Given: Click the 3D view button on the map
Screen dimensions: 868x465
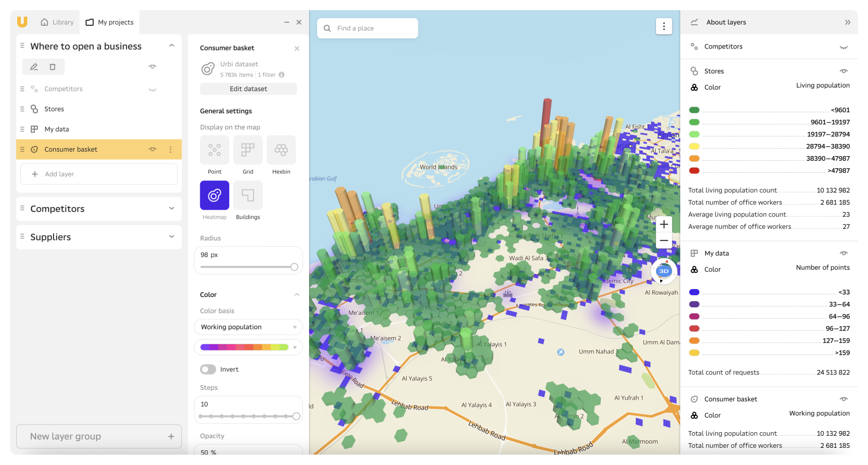Looking at the screenshot, I should pyautogui.click(x=663, y=271).
